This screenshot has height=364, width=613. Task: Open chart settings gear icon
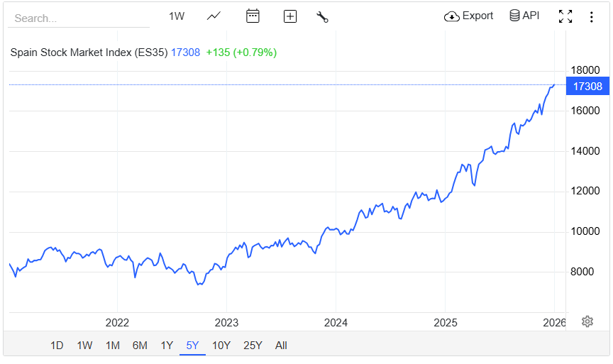tap(587, 321)
